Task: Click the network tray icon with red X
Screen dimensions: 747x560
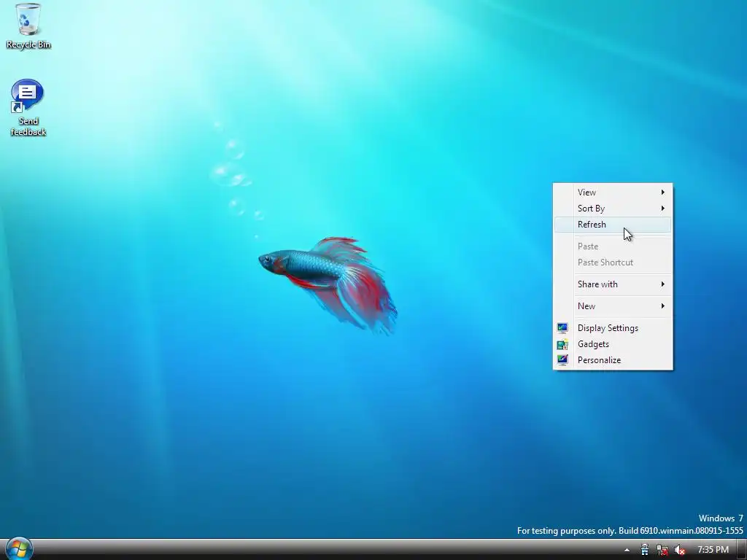Action: coord(662,550)
